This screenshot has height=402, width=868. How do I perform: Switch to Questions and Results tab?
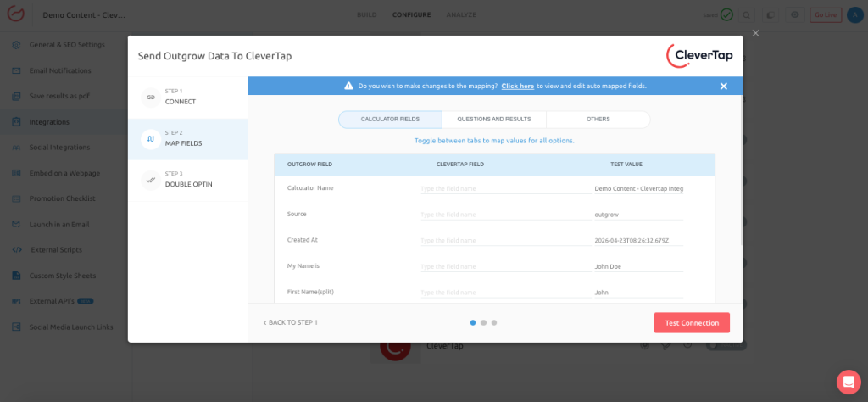(494, 119)
